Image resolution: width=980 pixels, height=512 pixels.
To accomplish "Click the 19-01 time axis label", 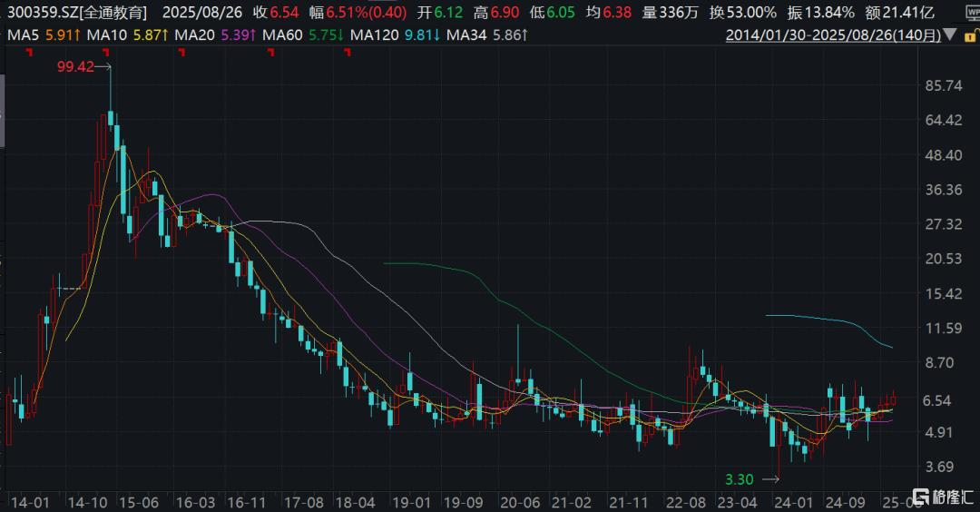I will [411, 503].
